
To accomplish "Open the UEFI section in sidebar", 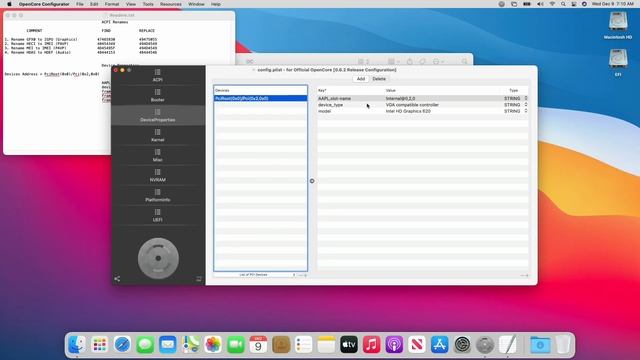I will [158, 216].
